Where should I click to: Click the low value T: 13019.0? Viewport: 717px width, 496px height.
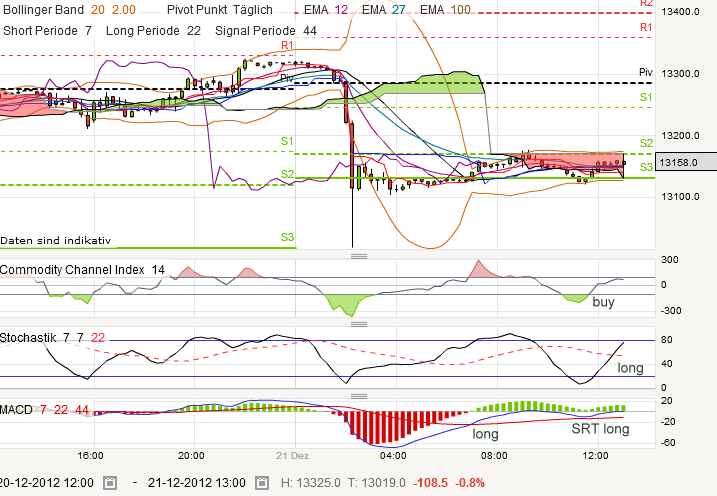376,483
